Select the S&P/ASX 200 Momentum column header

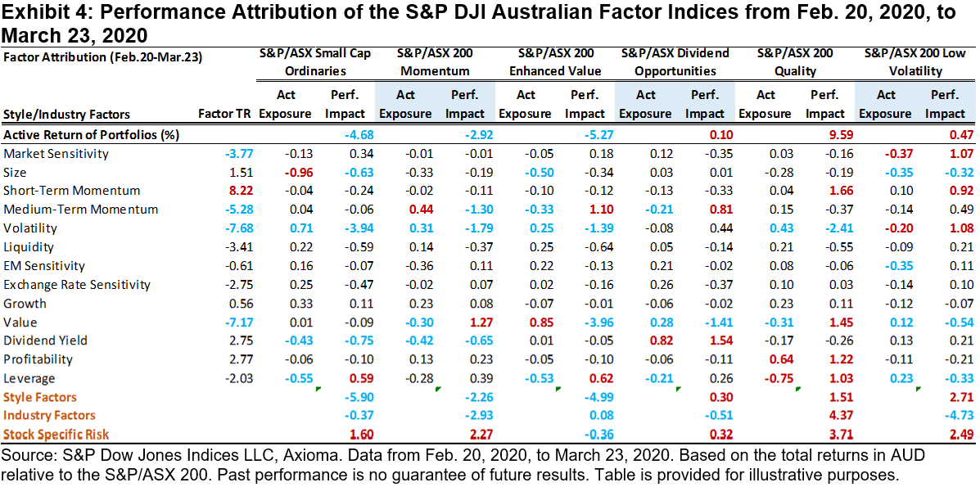pos(434,61)
